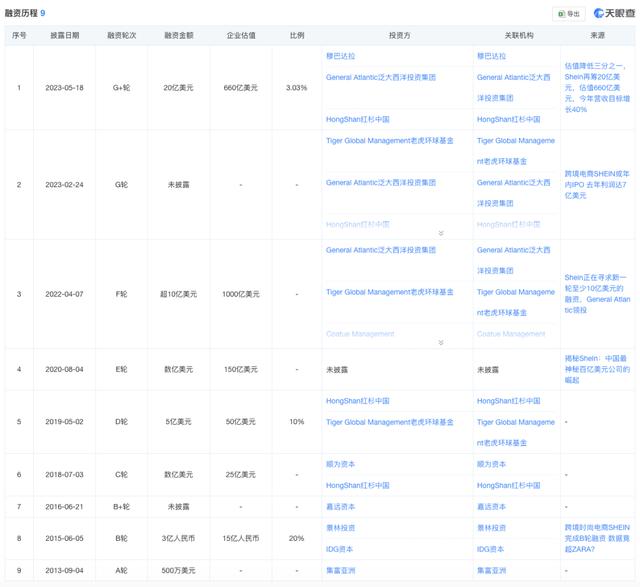Select the amount cell 500万美元
Viewport: 640px width, 587px height.
179,570
